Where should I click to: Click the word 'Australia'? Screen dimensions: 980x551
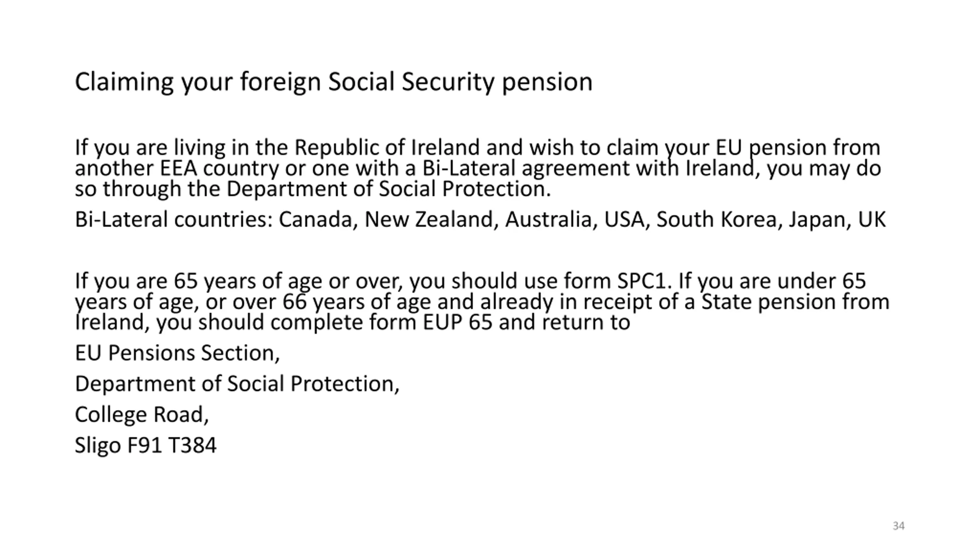pos(548,220)
